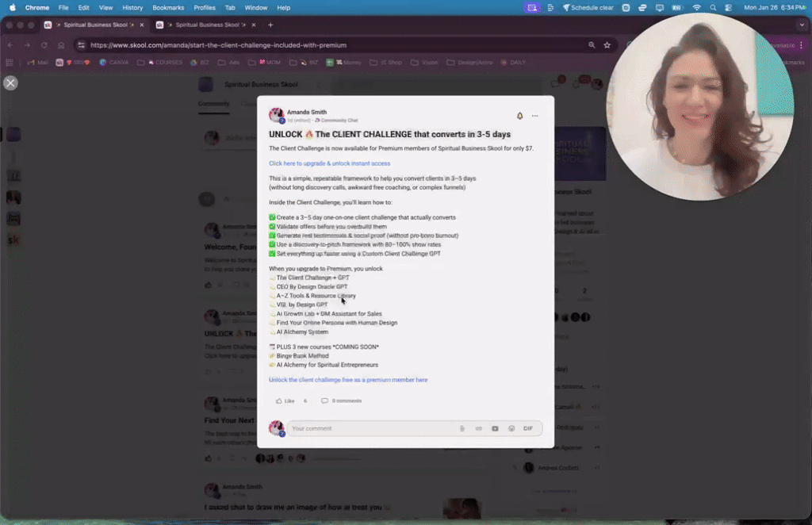Screen dimensions: 812x525
Task: Like Amanda Smith's Client Challenge post
Action: pos(284,400)
